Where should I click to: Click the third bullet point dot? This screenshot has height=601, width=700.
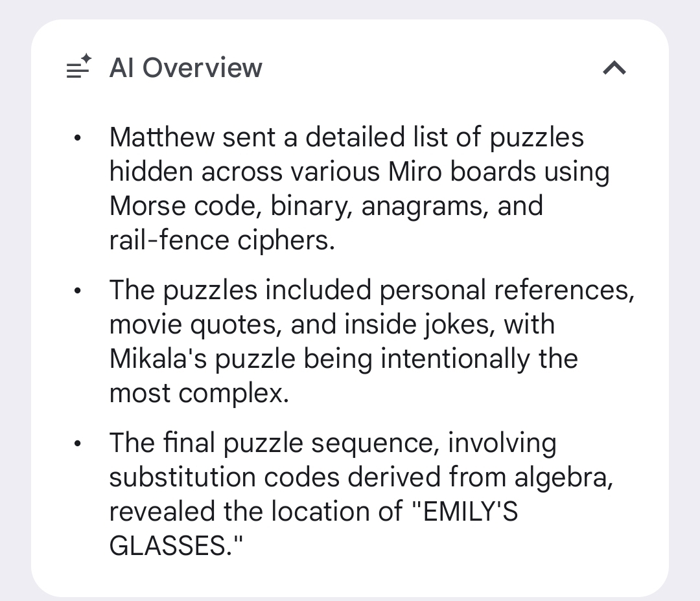pyautogui.click(x=78, y=444)
